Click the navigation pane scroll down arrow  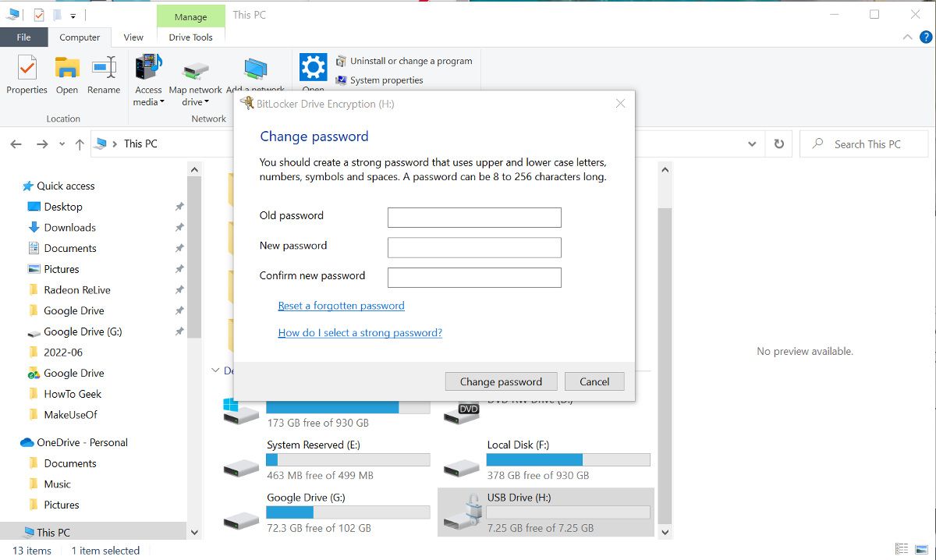(194, 533)
